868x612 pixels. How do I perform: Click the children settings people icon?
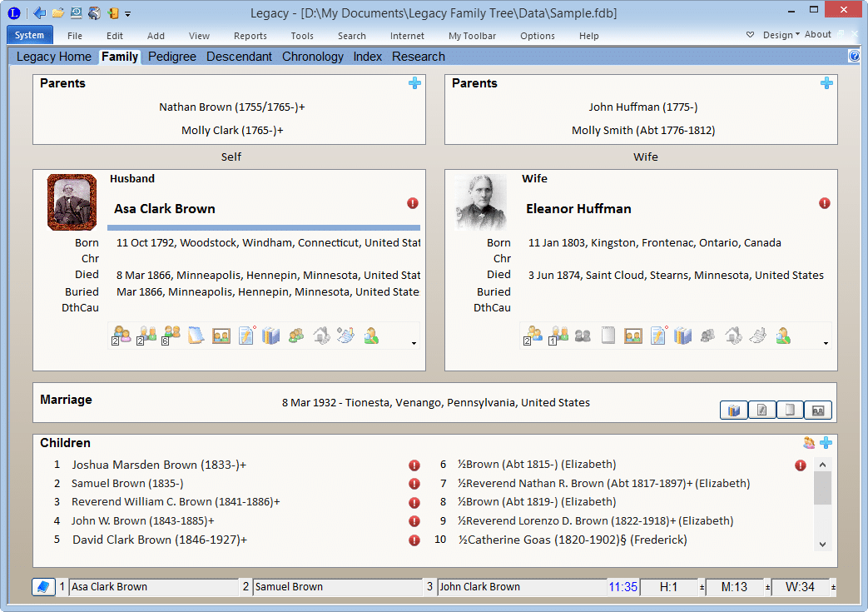(809, 442)
